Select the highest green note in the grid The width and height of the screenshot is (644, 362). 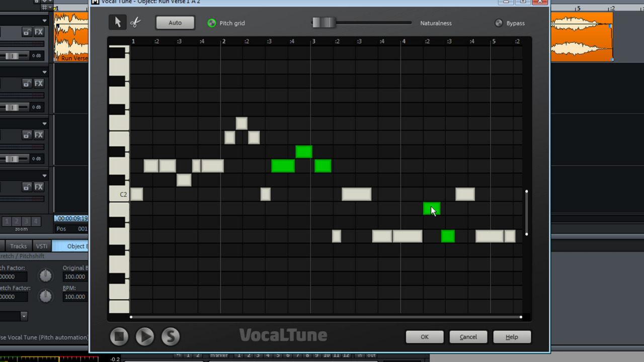tap(304, 151)
